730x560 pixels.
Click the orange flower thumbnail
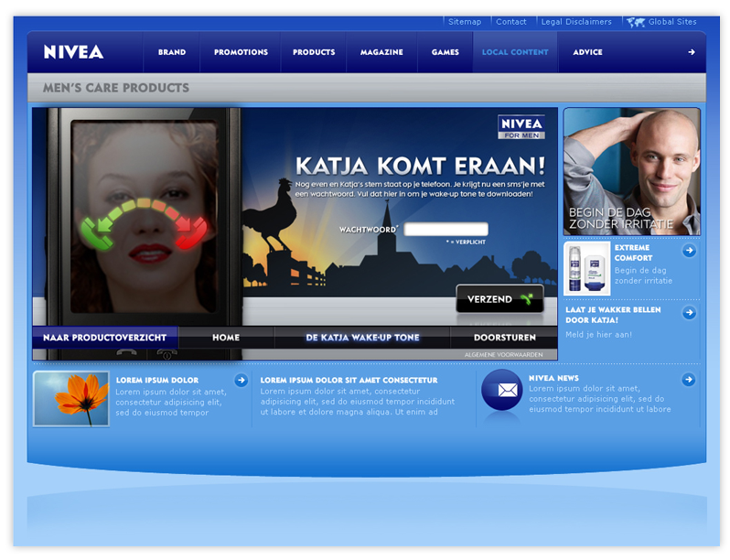coord(70,399)
